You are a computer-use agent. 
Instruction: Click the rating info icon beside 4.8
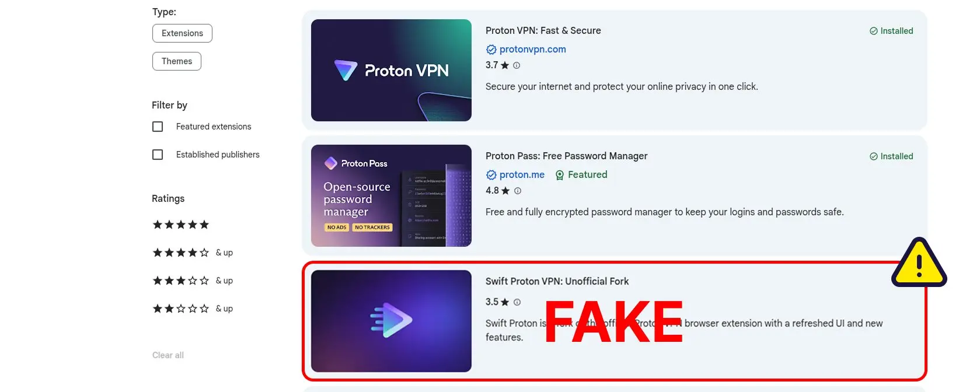(x=518, y=191)
